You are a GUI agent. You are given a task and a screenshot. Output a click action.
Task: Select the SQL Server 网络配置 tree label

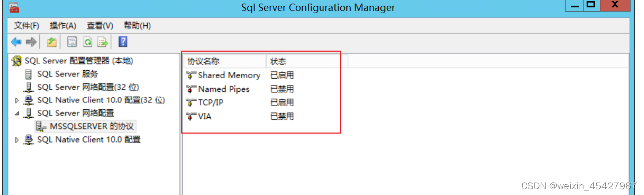click(76, 113)
